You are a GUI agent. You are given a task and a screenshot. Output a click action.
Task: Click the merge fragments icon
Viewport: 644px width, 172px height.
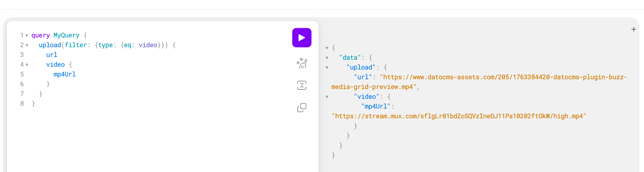(x=302, y=85)
